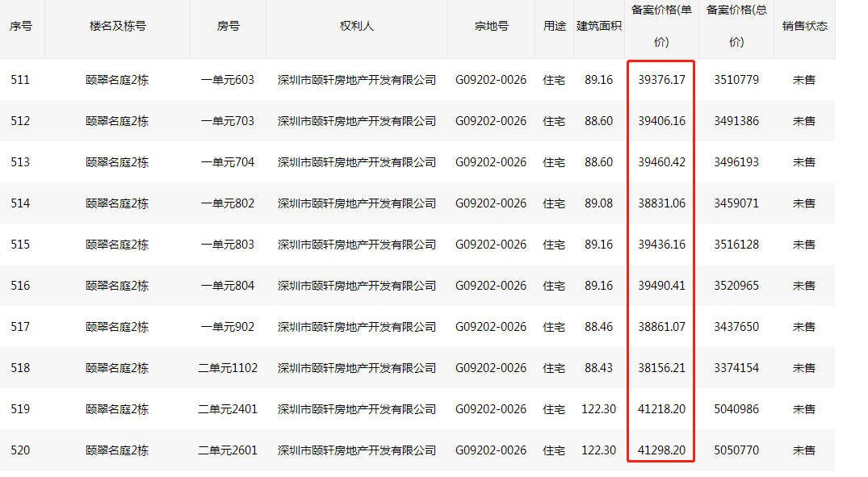The image size is (868, 477).
Task: Click total price 3496193 in row 513
Action: click(736, 162)
